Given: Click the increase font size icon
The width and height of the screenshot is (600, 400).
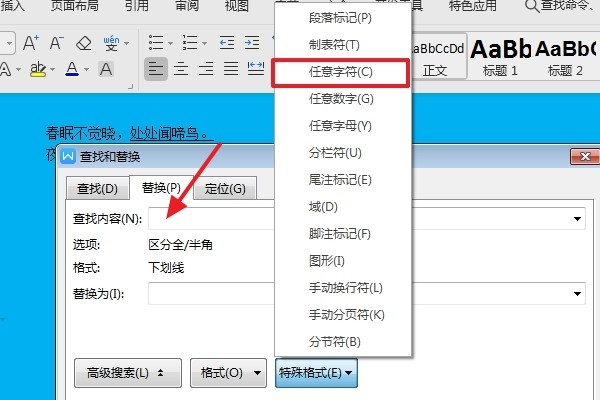Looking at the screenshot, I should tap(31, 42).
